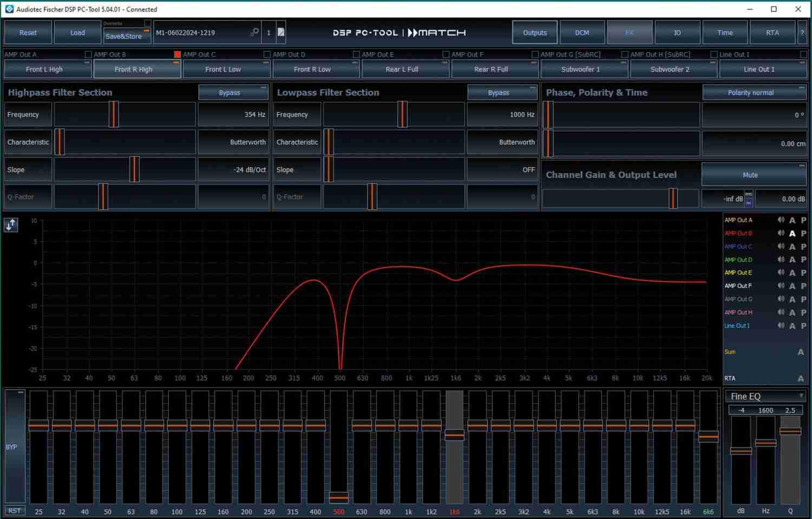Image resolution: width=812 pixels, height=519 pixels.
Task: Click the highpass Frequency slider handle
Action: click(x=113, y=115)
